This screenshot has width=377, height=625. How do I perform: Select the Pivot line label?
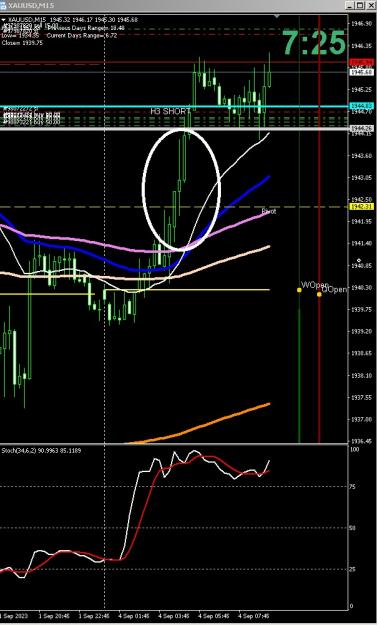coord(269,211)
